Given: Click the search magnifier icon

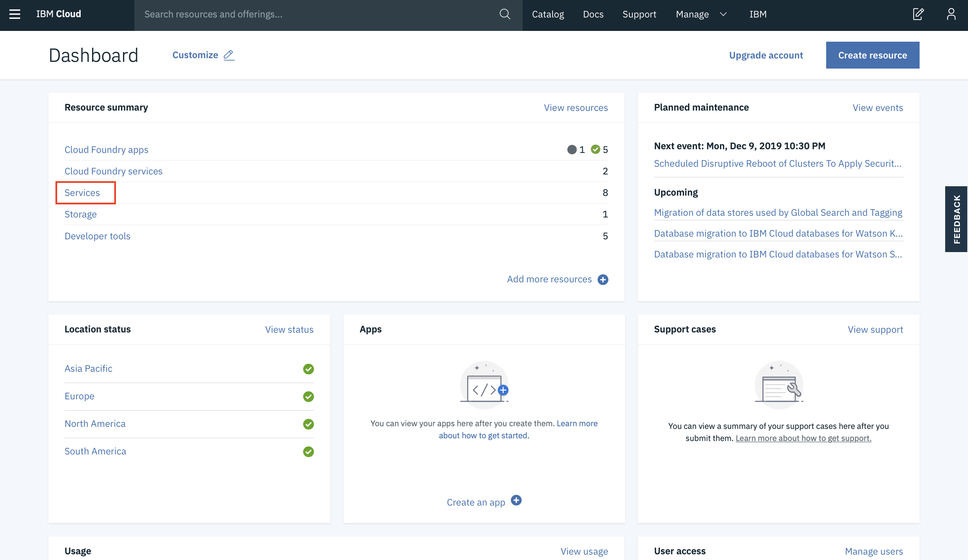Looking at the screenshot, I should tap(505, 14).
